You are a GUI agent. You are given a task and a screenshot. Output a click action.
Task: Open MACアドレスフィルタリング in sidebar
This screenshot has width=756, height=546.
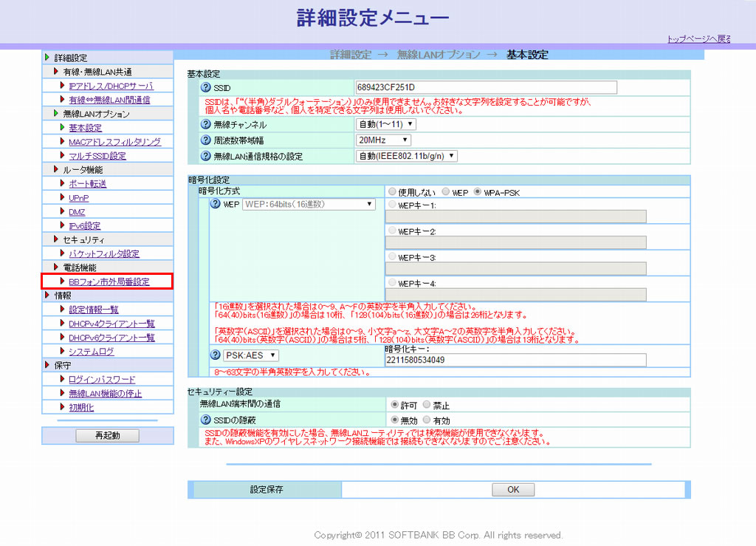click(x=114, y=142)
